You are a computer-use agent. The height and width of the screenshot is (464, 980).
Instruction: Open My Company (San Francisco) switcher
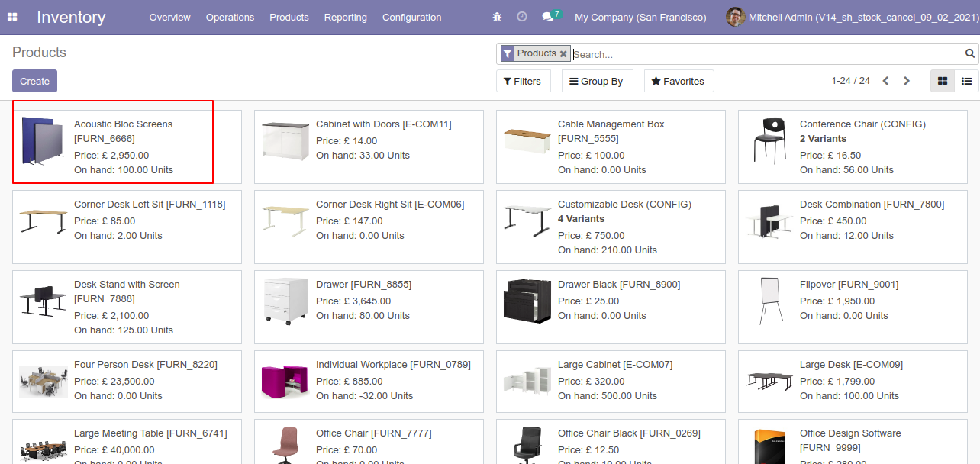pos(640,17)
